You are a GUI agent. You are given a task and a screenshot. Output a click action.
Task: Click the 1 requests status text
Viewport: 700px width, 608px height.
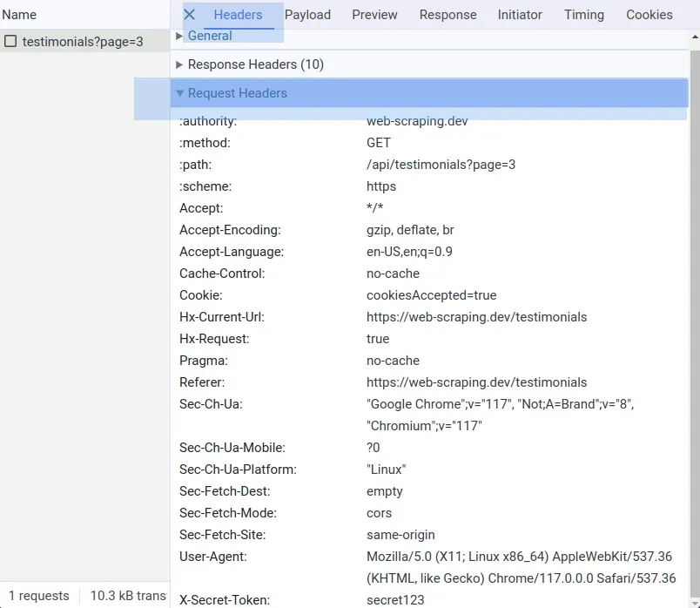tap(37, 595)
